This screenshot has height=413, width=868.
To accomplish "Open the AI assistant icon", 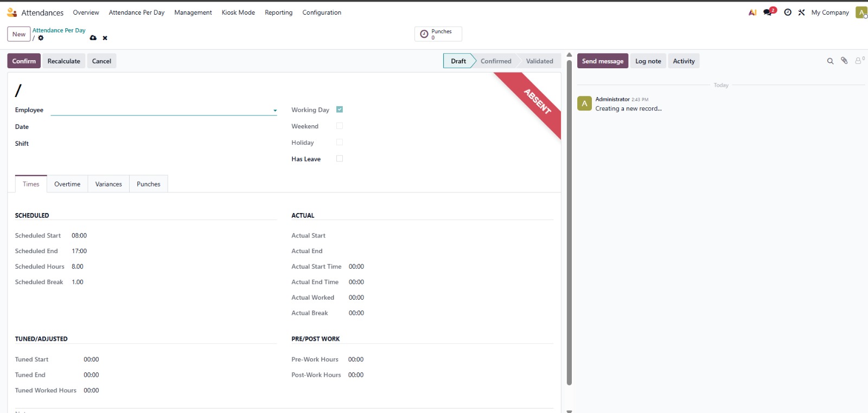I will click(752, 12).
